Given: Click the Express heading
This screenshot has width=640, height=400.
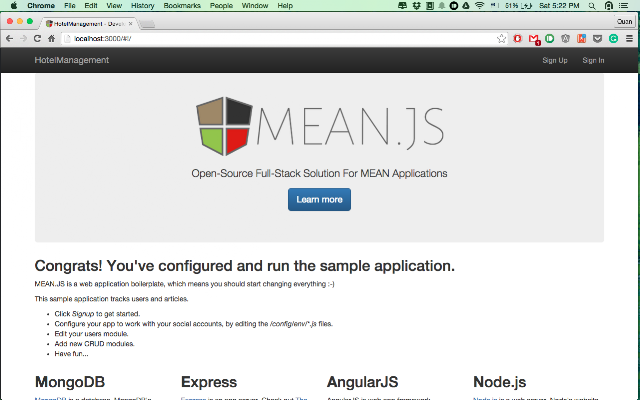Looking at the screenshot, I should point(209,382).
